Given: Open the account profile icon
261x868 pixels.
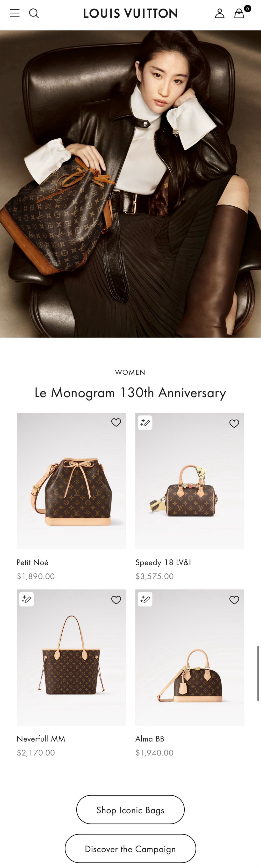Looking at the screenshot, I should [220, 13].
